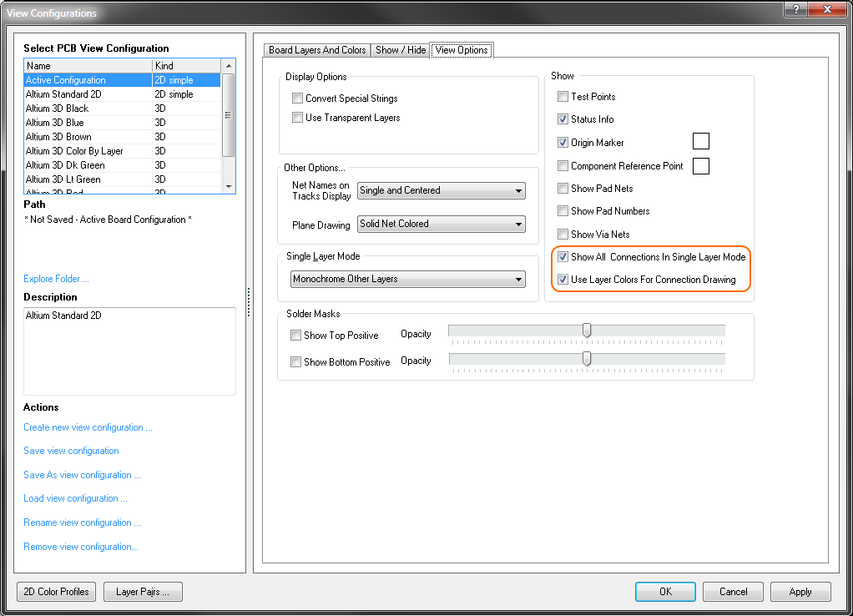Image resolution: width=853 pixels, height=616 pixels.
Task: Click the Help question mark button
Action: (796, 8)
